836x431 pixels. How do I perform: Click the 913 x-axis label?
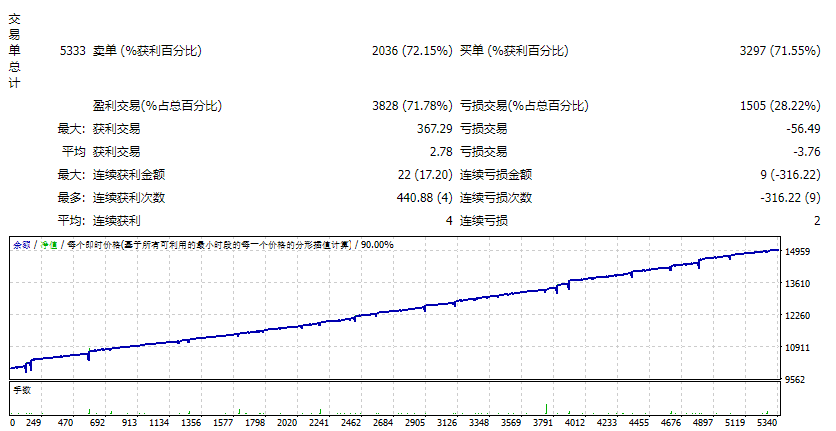(129, 422)
